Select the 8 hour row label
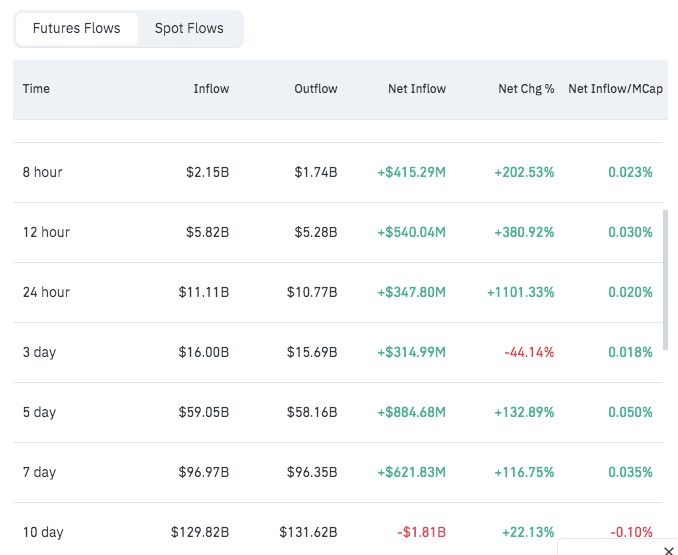678x555 pixels. [x=43, y=172]
